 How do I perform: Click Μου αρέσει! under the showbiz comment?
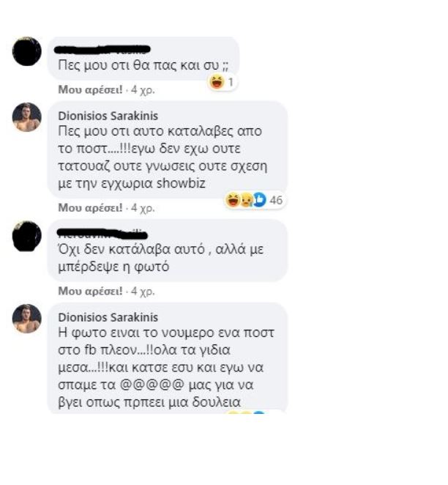coord(90,207)
